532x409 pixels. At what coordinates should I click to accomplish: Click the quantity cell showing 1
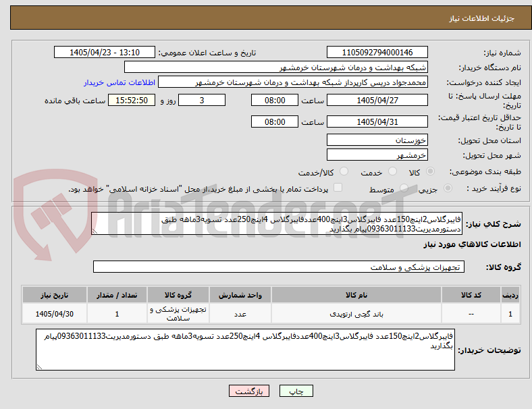[x=117, y=314]
